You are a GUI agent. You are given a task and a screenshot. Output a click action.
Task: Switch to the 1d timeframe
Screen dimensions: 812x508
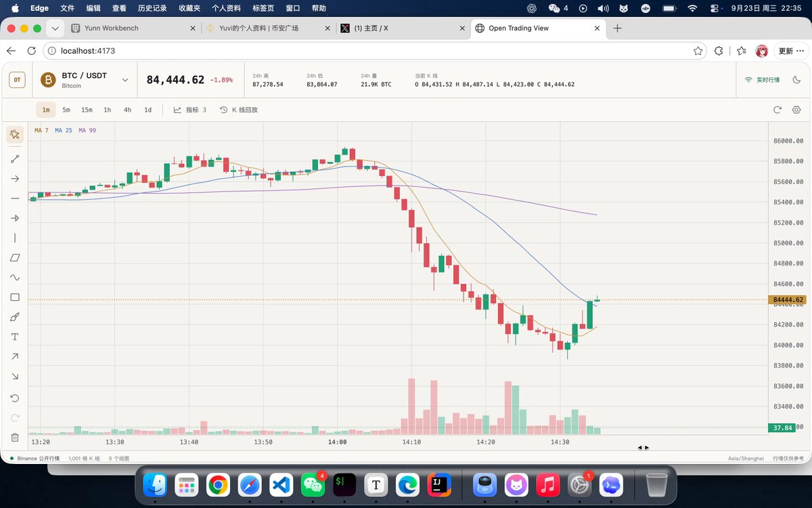(x=148, y=110)
